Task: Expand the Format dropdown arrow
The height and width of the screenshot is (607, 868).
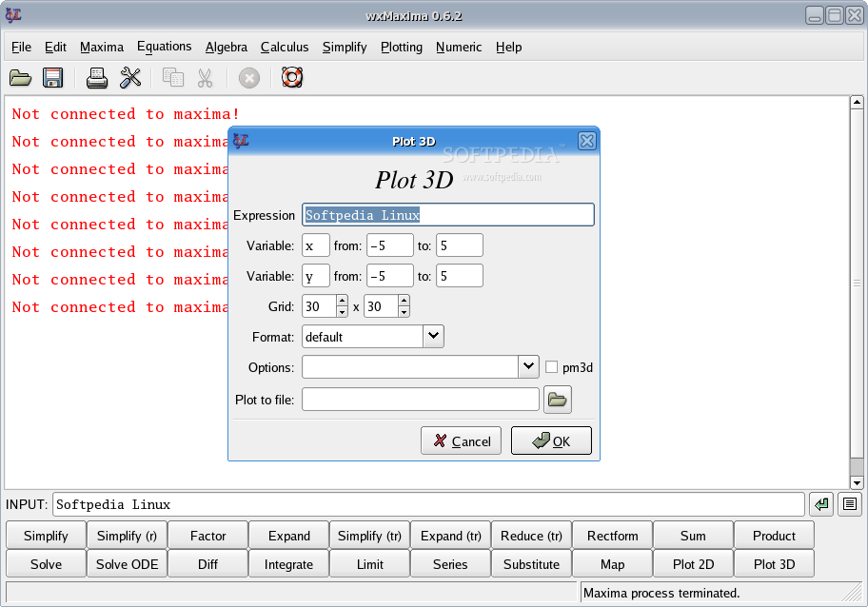Action: click(x=433, y=336)
